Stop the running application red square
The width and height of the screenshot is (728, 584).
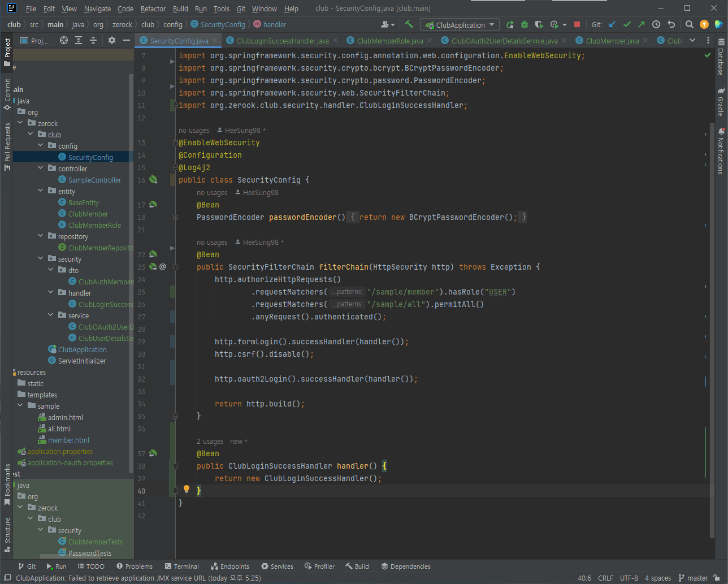coord(577,24)
